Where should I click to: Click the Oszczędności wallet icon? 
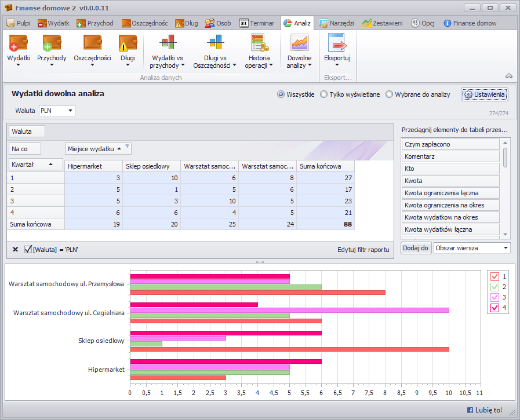[92, 43]
